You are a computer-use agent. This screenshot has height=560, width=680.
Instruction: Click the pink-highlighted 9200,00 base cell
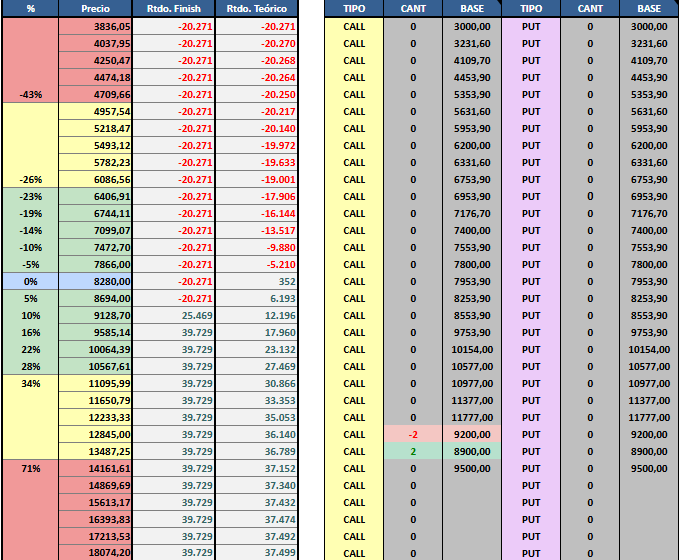coord(472,435)
